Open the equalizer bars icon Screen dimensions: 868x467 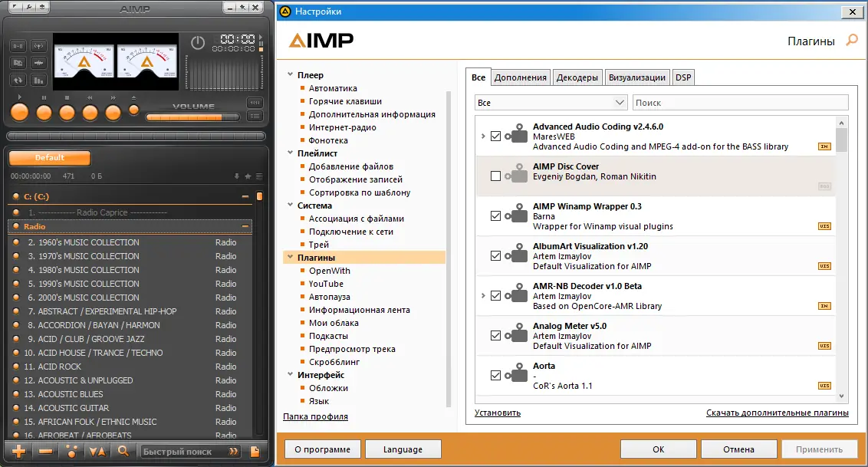click(38, 81)
